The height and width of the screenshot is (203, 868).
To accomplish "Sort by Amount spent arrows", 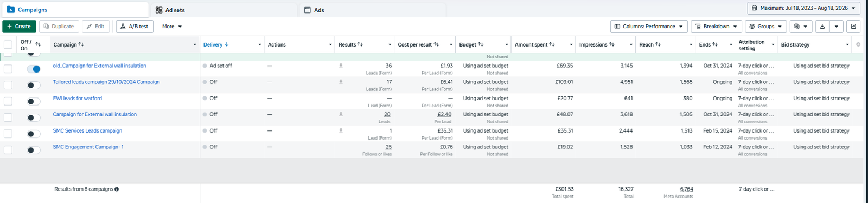I will [552, 44].
